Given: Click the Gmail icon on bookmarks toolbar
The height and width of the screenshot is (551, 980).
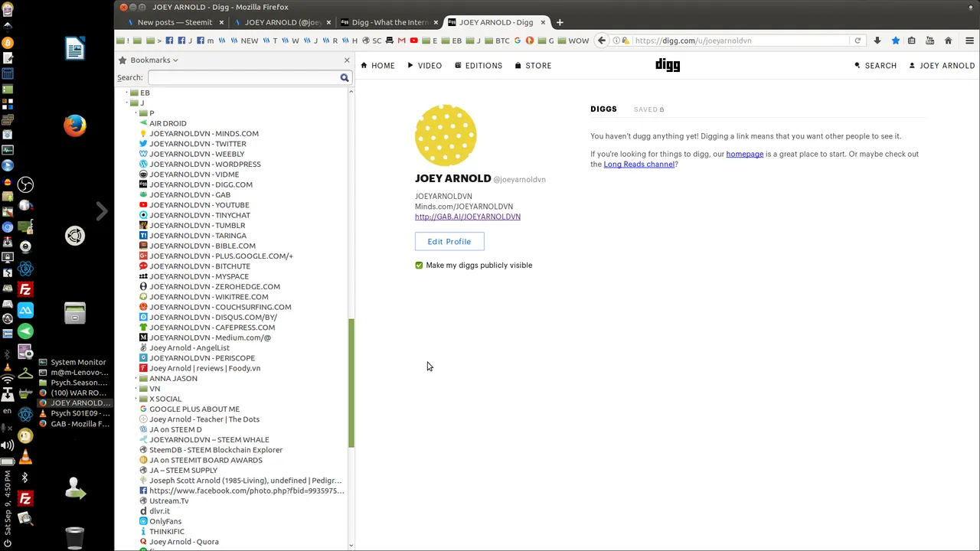Looking at the screenshot, I should [401, 41].
